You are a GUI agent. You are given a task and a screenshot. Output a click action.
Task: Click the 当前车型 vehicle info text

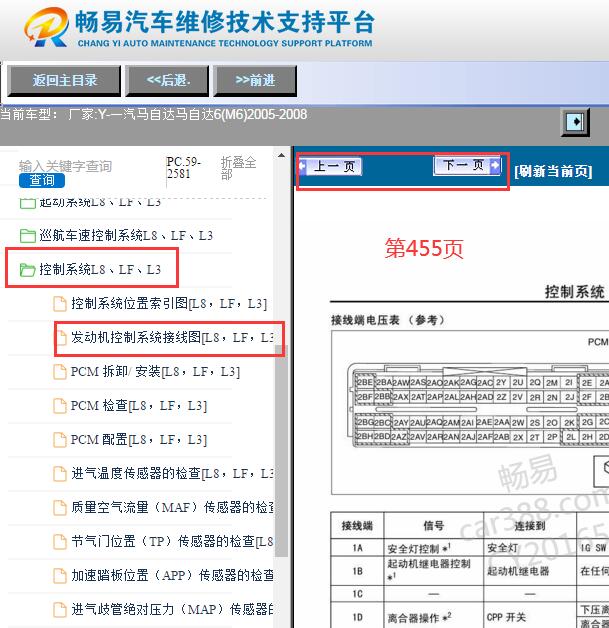pyautogui.click(x=154, y=115)
